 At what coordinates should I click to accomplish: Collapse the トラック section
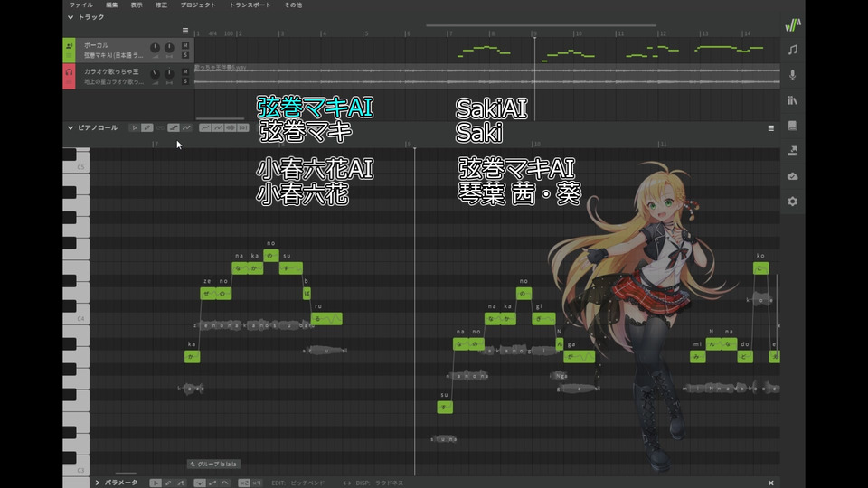click(71, 17)
